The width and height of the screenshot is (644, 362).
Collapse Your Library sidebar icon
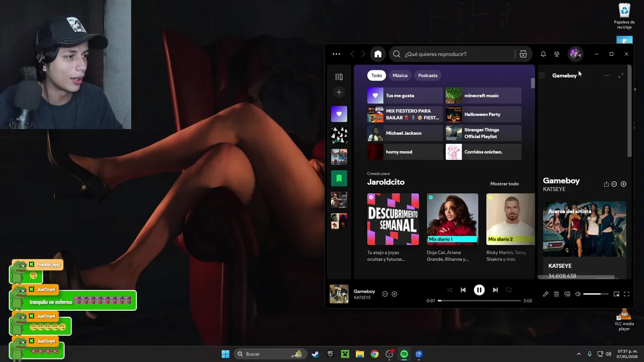(339, 76)
